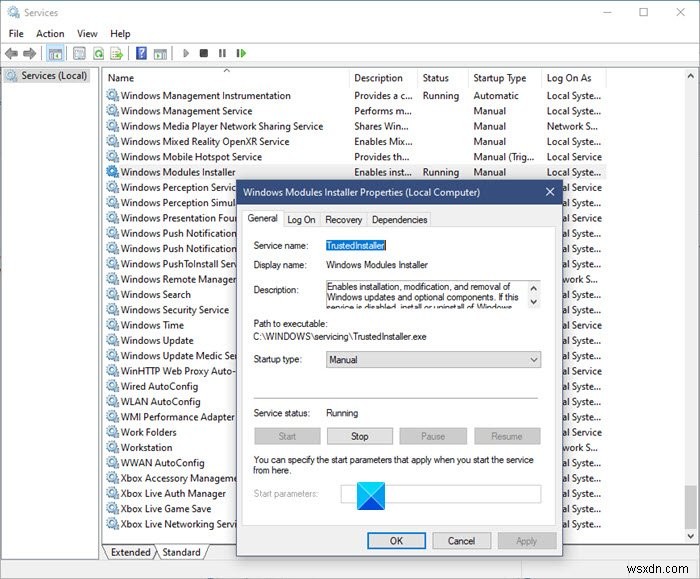Viewport: 700px width, 579px height.
Task: Switch to the Dependencies tab
Action: click(x=400, y=220)
